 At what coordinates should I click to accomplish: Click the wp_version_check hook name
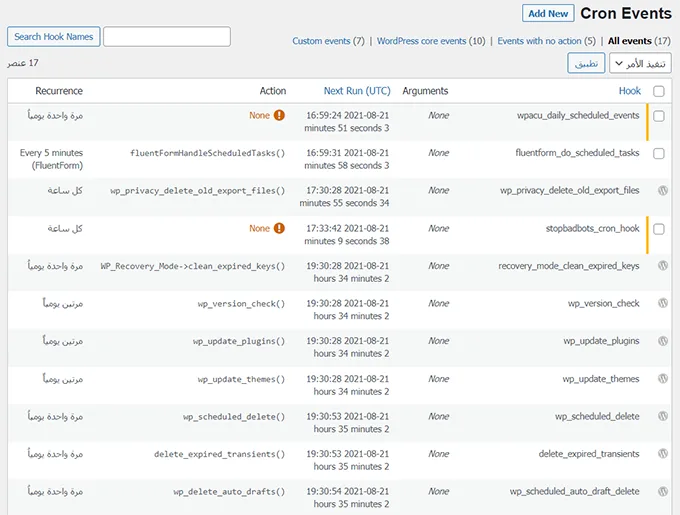[x=603, y=303]
